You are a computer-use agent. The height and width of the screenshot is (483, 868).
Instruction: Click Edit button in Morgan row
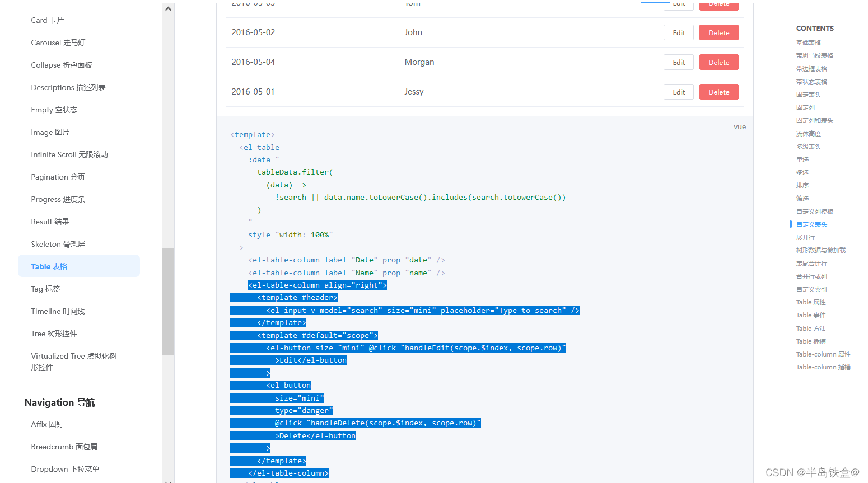click(x=679, y=62)
